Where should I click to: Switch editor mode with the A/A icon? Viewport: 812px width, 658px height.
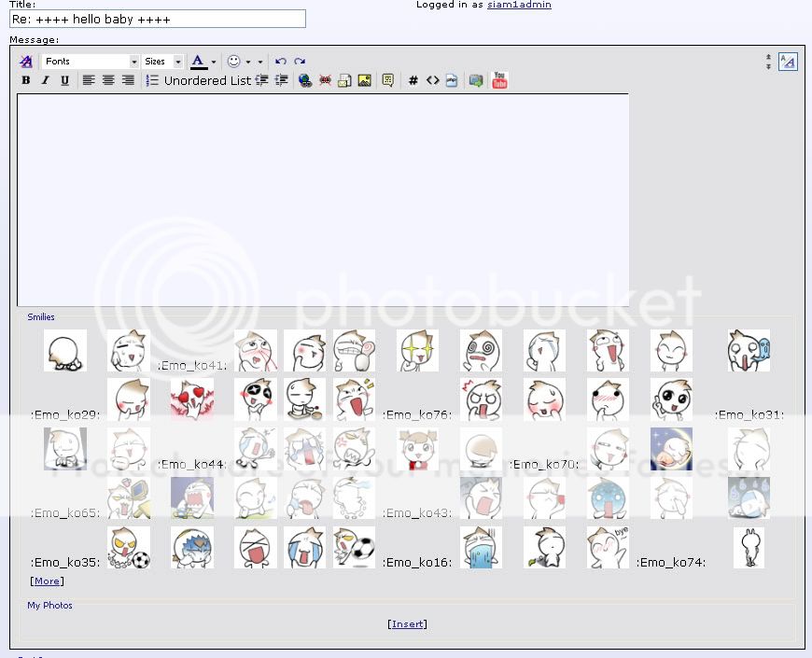788,62
